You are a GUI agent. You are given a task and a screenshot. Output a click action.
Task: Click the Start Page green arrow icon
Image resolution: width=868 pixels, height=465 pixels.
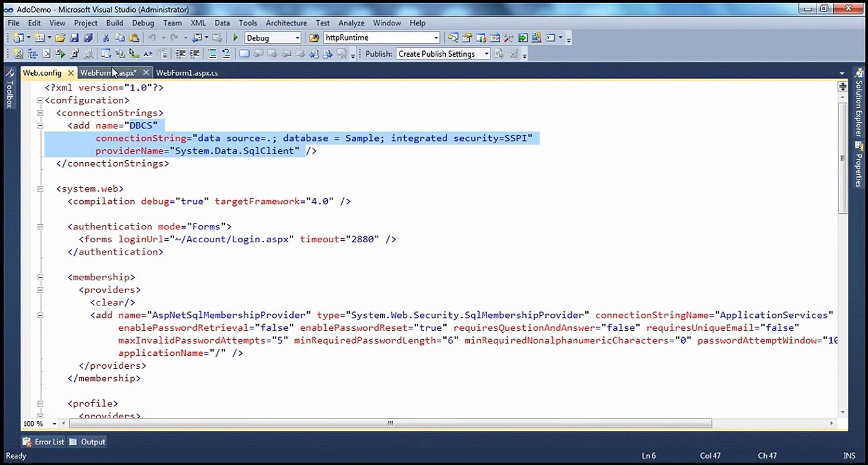point(523,38)
